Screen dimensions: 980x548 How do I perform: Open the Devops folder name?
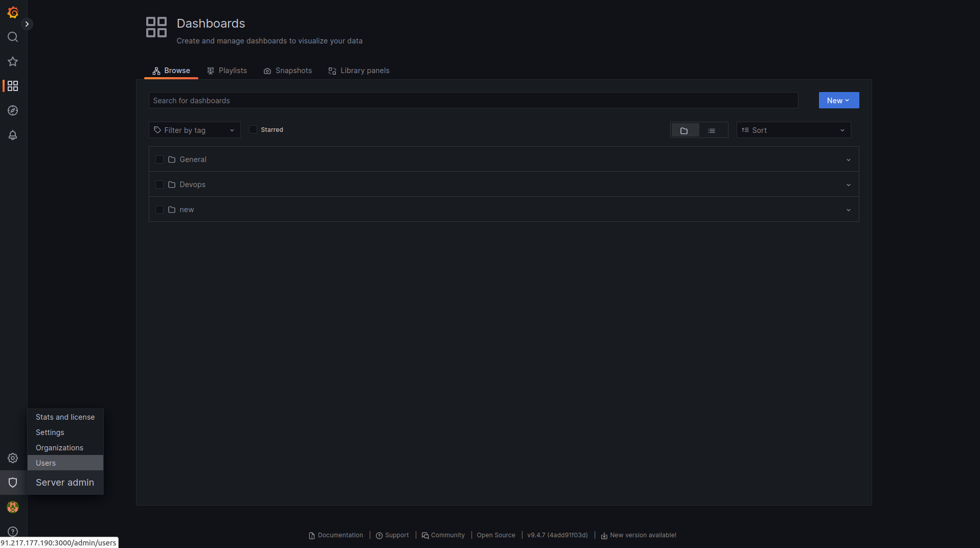point(193,185)
